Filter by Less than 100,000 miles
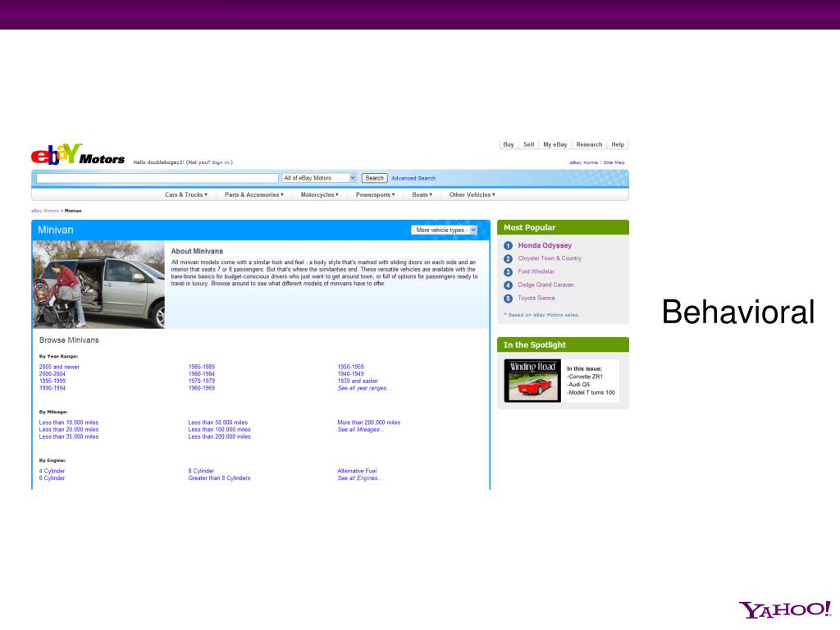This screenshot has width=840, height=630. 219,430
